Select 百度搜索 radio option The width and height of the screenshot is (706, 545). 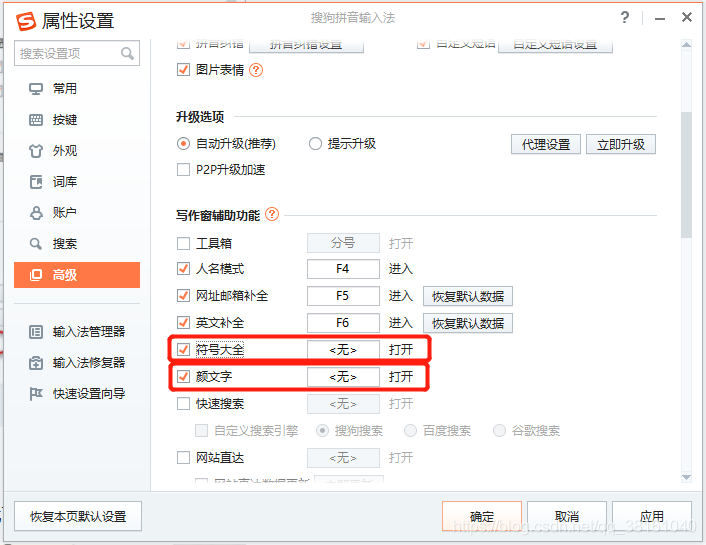[x=410, y=431]
